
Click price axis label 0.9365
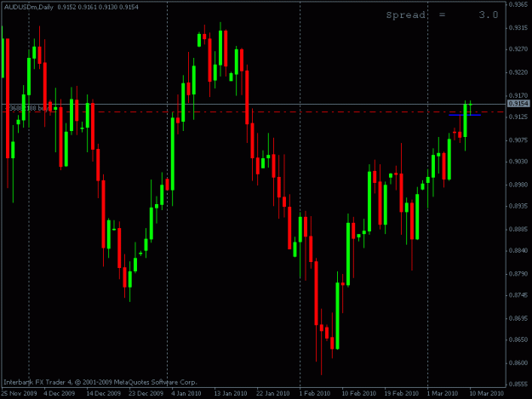[x=518, y=4]
